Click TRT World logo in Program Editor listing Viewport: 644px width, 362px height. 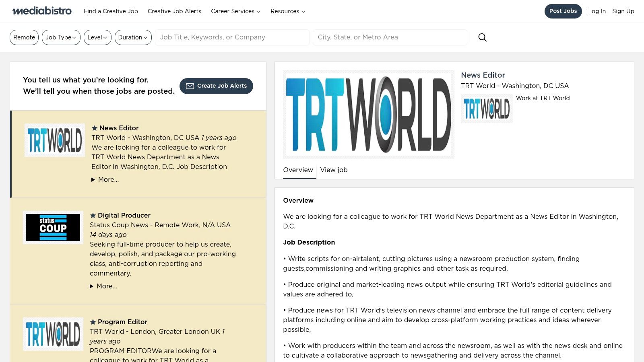(53, 334)
